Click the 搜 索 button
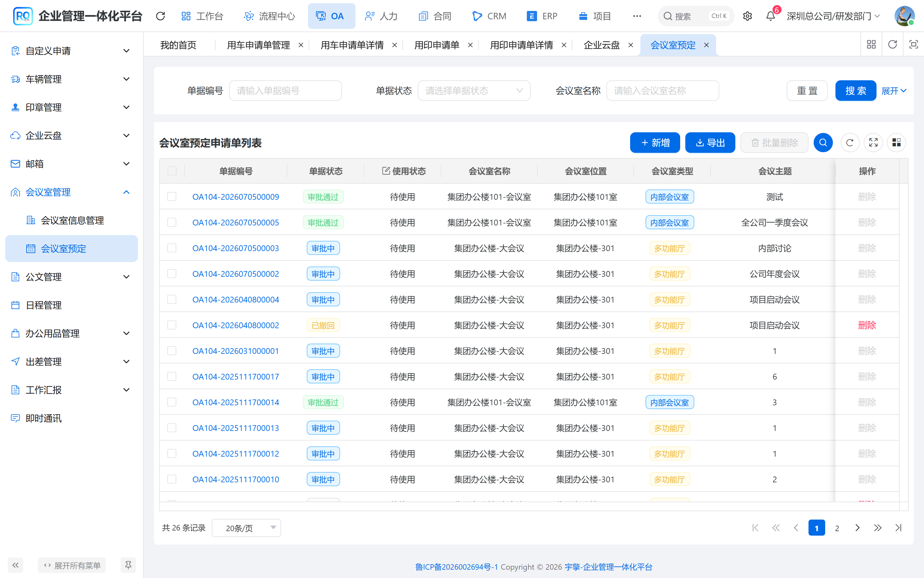This screenshot has width=924, height=578. [856, 91]
